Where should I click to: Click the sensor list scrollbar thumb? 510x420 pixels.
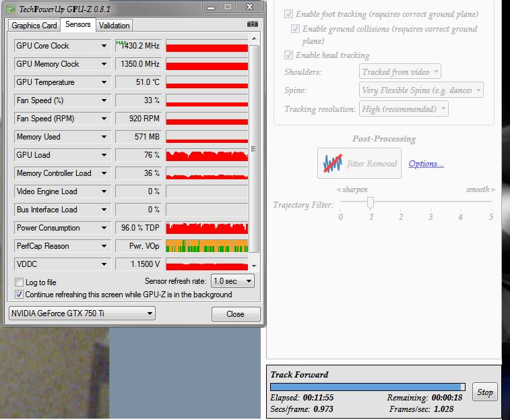254,149
